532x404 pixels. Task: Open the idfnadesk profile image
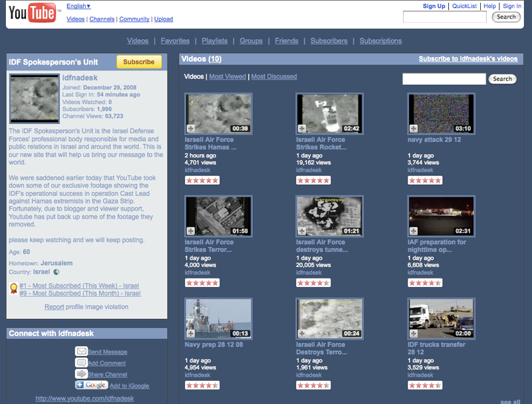pos(35,98)
